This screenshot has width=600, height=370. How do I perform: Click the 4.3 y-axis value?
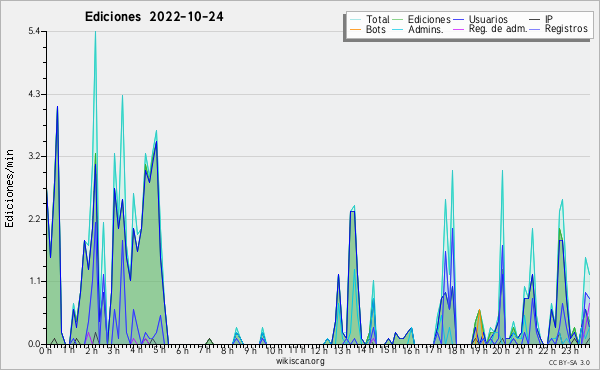point(34,94)
